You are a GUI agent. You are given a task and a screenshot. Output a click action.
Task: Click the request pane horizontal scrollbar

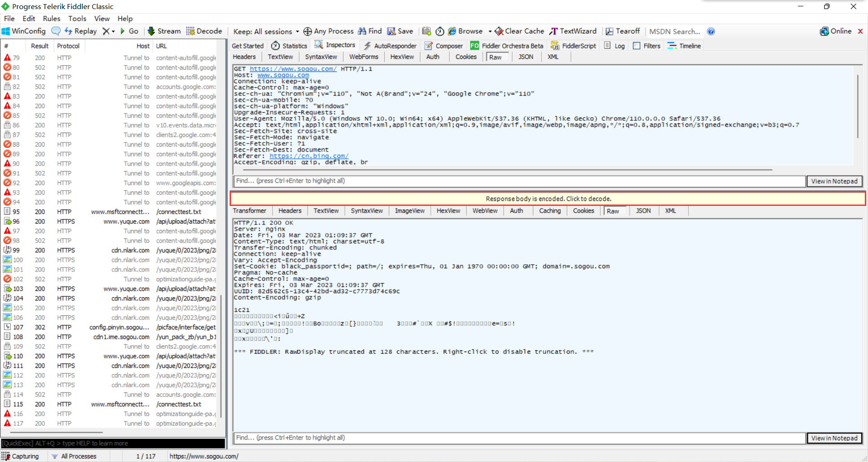click(x=507, y=170)
